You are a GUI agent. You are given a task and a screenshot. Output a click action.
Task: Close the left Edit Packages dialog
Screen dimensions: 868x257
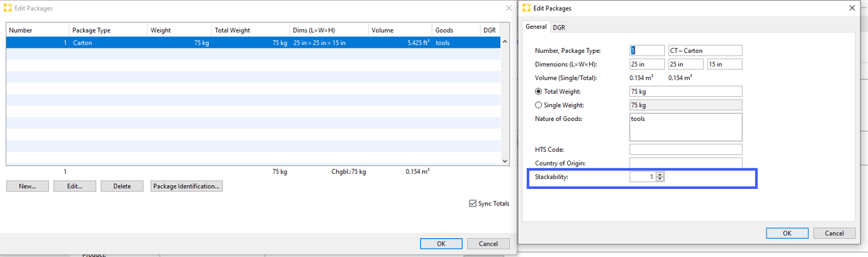(x=508, y=8)
